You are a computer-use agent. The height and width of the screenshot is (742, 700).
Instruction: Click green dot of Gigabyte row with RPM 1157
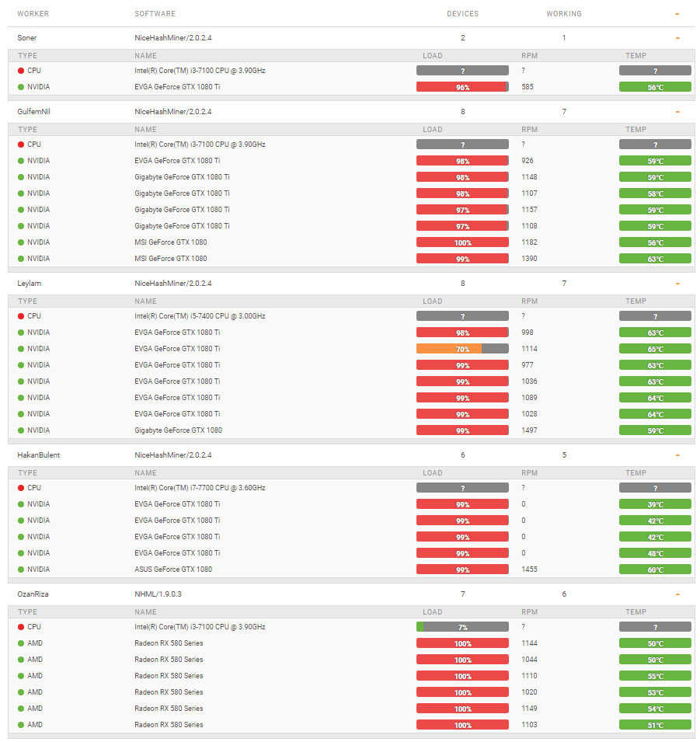point(21,210)
